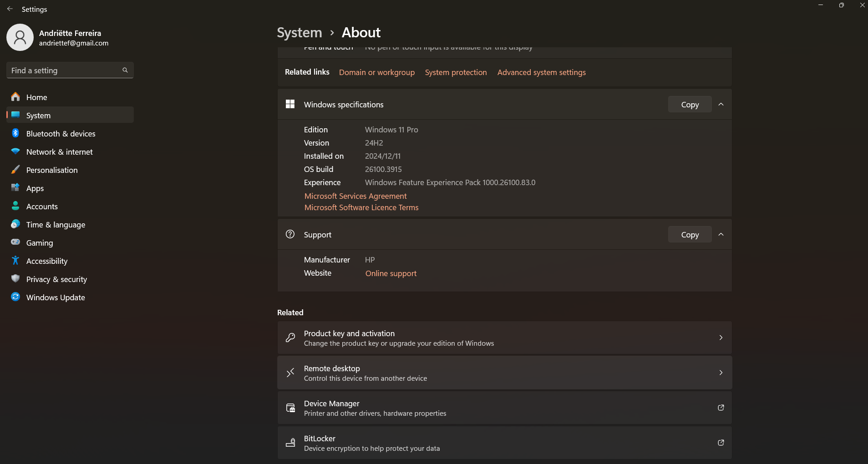The height and width of the screenshot is (464, 868).
Task: Click the System breadcrumb in page header
Action: pyautogui.click(x=299, y=33)
